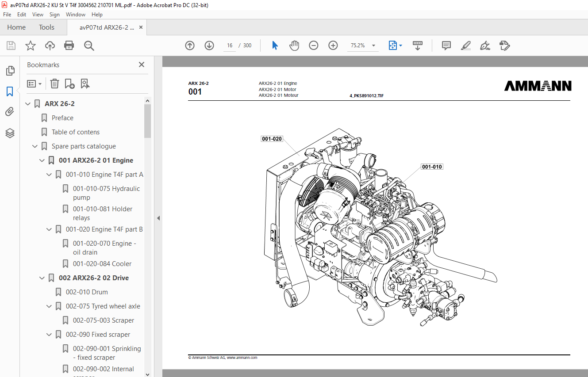Select the avP07td ARX26-2 document tab
This screenshot has height=377, width=588.
(107, 27)
